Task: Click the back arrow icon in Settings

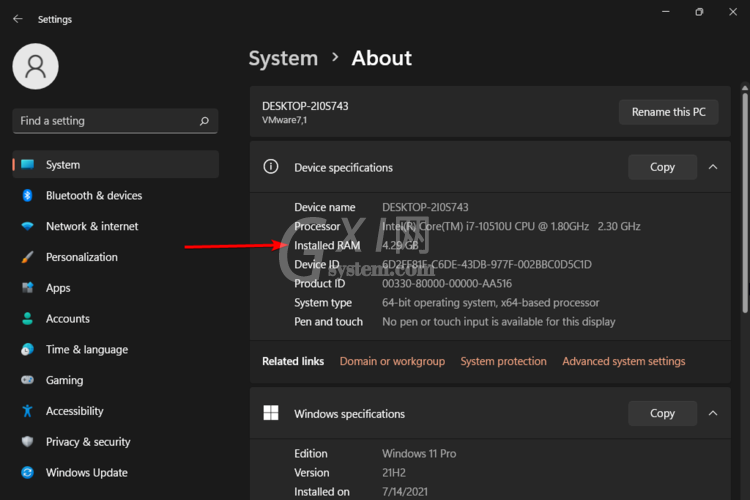Action: 18,19
